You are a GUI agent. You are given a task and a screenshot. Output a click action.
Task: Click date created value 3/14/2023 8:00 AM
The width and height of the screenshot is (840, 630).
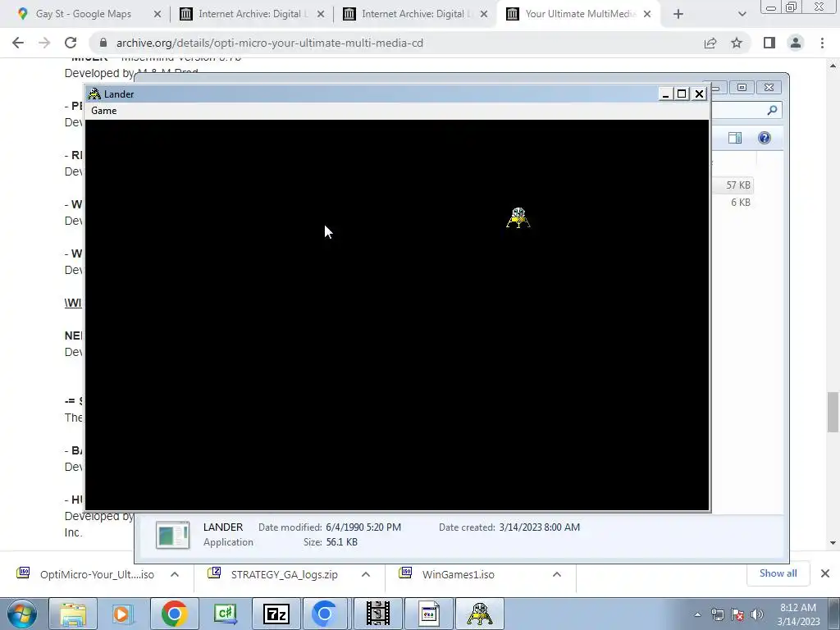coord(540,527)
